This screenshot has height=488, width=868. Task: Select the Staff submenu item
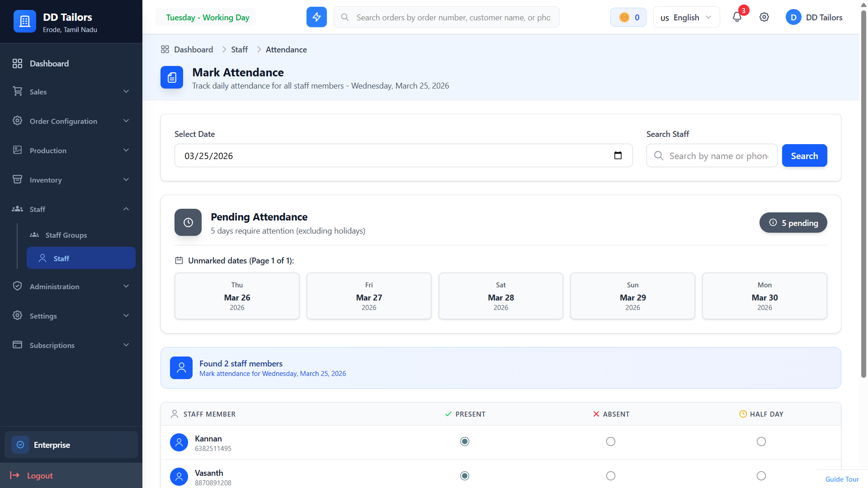pos(81,258)
